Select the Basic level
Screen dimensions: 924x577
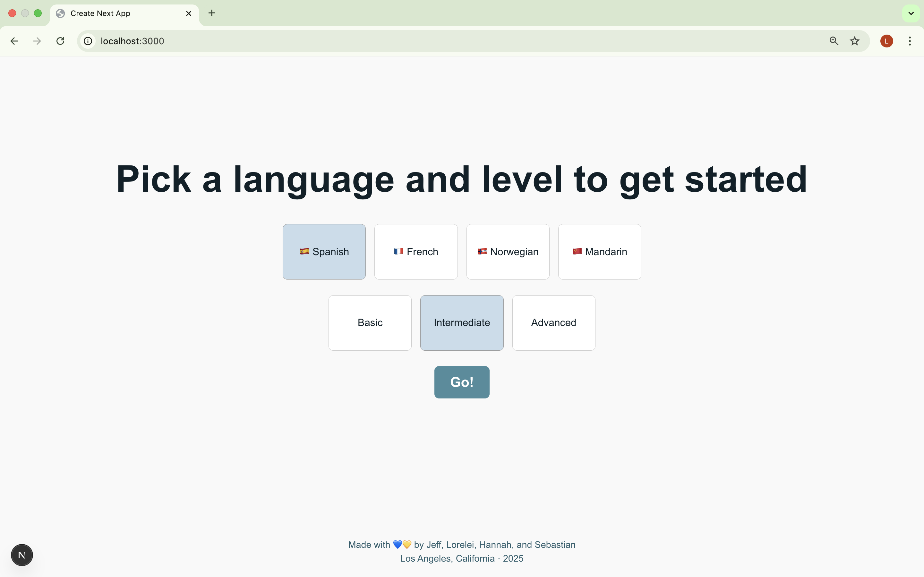tap(370, 322)
